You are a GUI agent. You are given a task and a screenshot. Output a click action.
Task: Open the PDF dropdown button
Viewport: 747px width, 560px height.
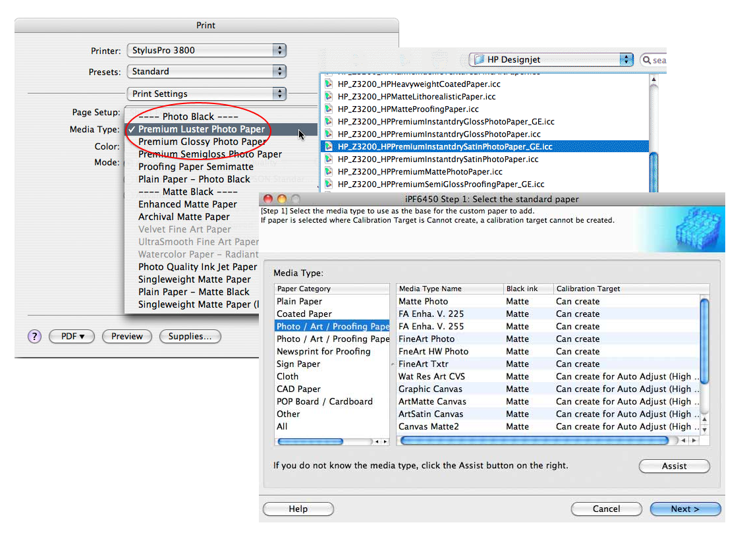(x=72, y=337)
